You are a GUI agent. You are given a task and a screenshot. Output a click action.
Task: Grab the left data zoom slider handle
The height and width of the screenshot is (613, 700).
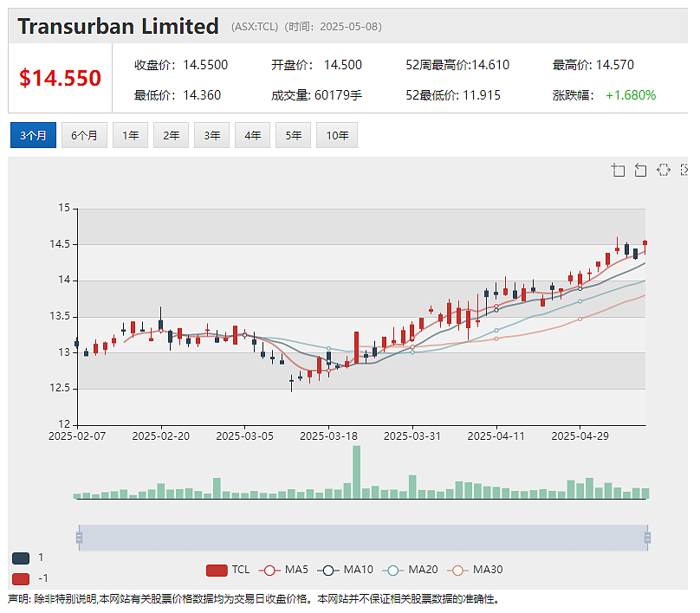point(79,538)
